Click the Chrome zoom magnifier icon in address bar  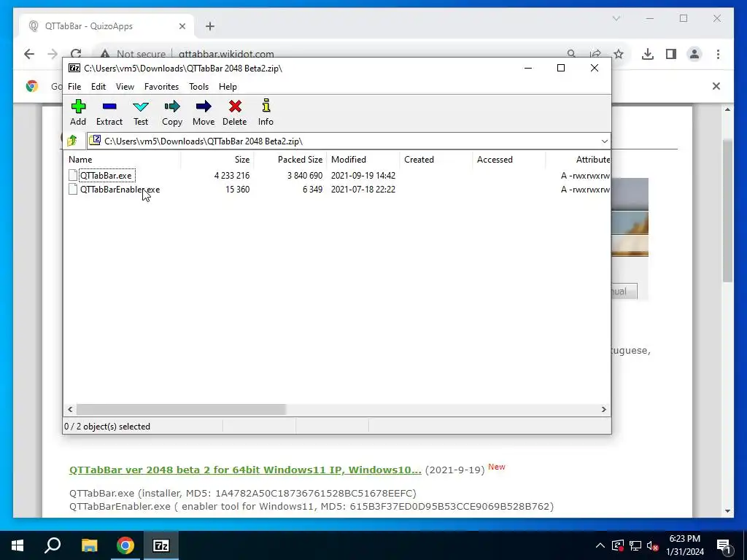click(571, 54)
